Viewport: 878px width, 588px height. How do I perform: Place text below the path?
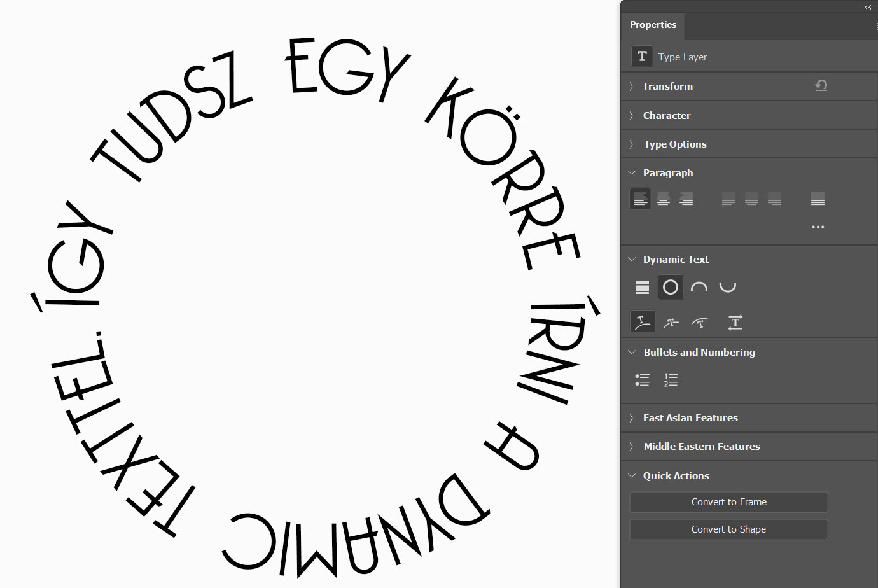click(x=700, y=323)
